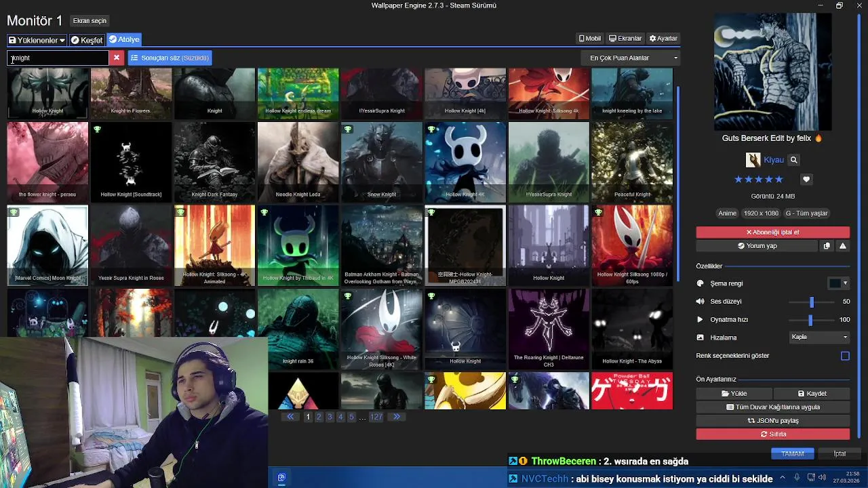The height and width of the screenshot is (488, 868).
Task: Click the knight search input field
Action: pyautogui.click(x=58, y=58)
